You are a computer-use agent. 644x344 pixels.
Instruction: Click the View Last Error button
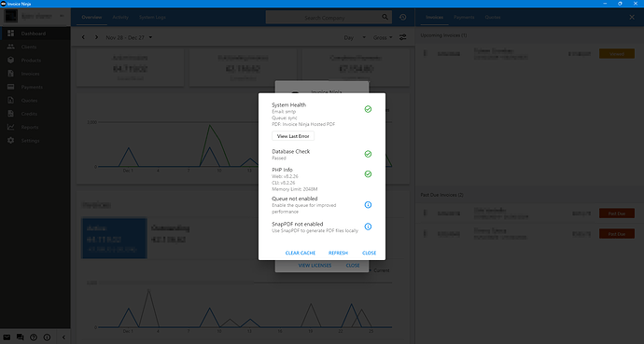[x=293, y=136]
